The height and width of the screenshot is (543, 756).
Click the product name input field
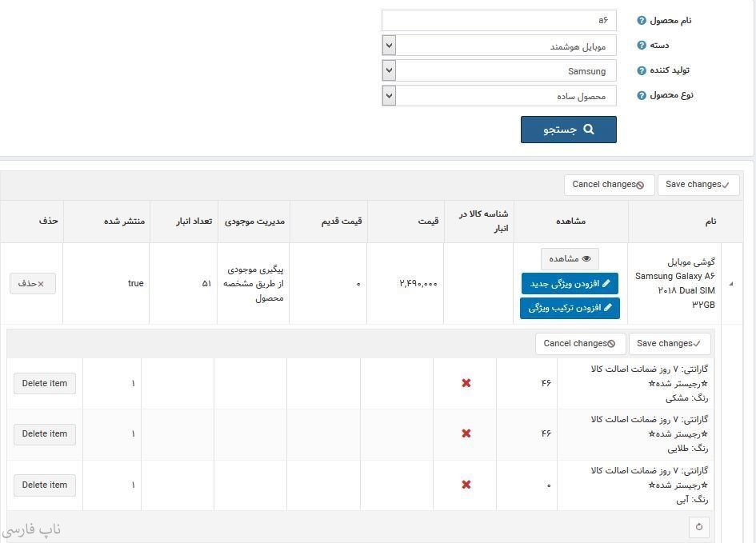pyautogui.click(x=498, y=20)
